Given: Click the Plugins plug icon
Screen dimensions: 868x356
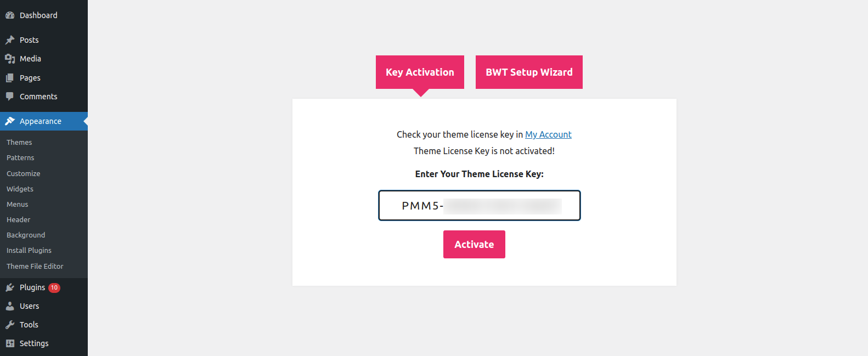Looking at the screenshot, I should pyautogui.click(x=10, y=287).
